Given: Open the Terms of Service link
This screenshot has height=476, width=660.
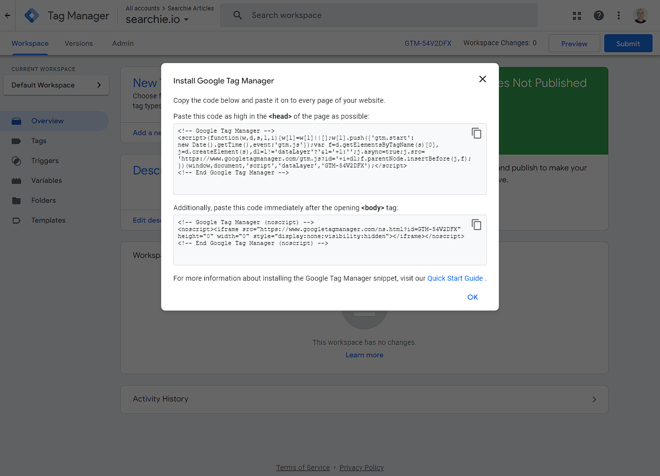Looking at the screenshot, I should click(303, 468).
